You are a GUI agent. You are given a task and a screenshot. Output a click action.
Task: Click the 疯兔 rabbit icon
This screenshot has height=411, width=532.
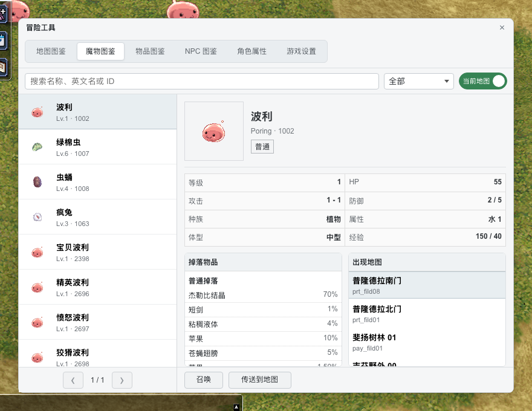(37, 217)
